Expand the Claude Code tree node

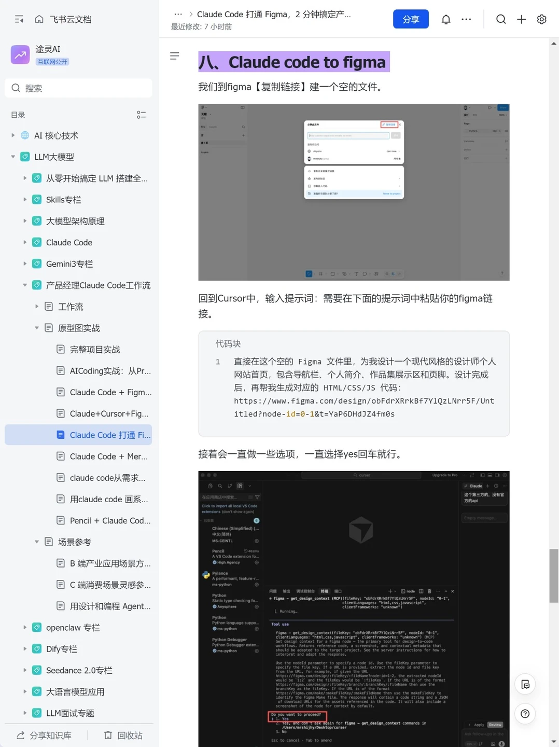[25, 242]
